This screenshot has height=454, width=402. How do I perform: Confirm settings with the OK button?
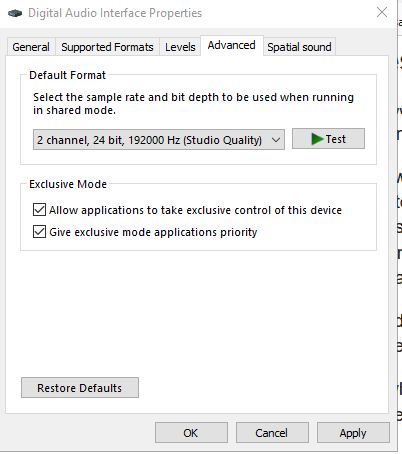point(191,433)
